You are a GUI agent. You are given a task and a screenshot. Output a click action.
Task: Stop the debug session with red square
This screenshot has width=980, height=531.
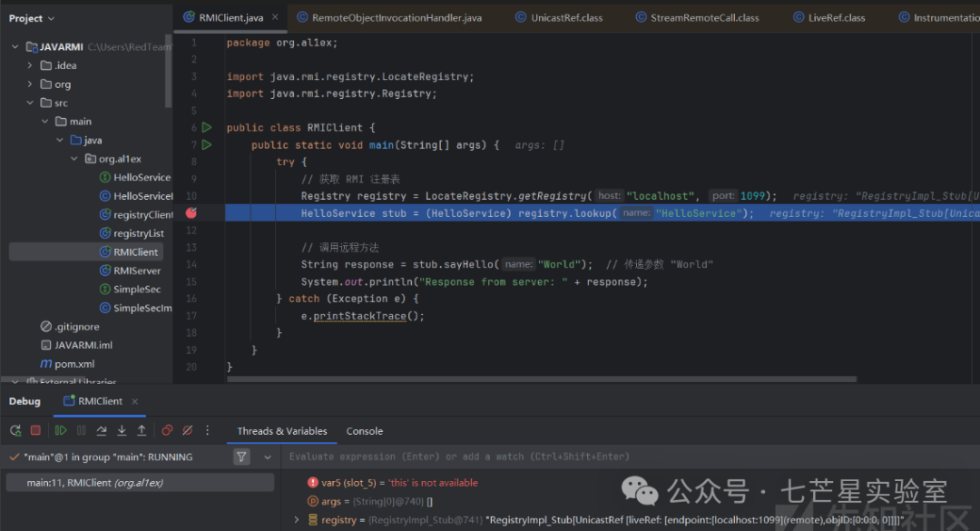[x=35, y=430]
